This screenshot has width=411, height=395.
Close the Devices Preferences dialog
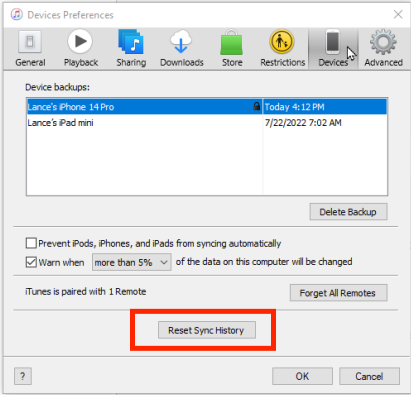tap(398, 14)
